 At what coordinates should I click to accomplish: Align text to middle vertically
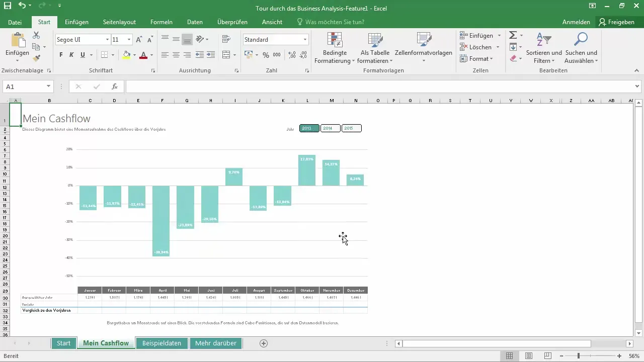pos(176,39)
